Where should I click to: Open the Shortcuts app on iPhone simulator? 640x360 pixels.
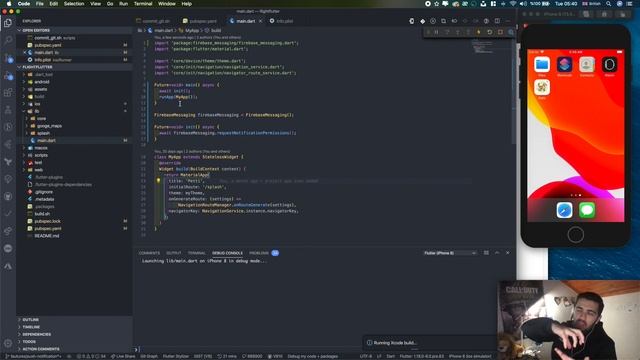click(564, 64)
